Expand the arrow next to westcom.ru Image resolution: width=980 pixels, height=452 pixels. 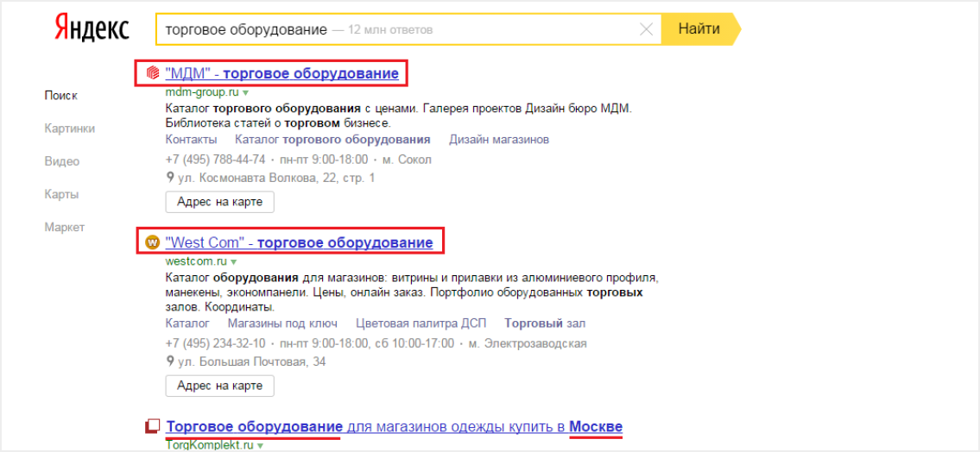coord(234,261)
